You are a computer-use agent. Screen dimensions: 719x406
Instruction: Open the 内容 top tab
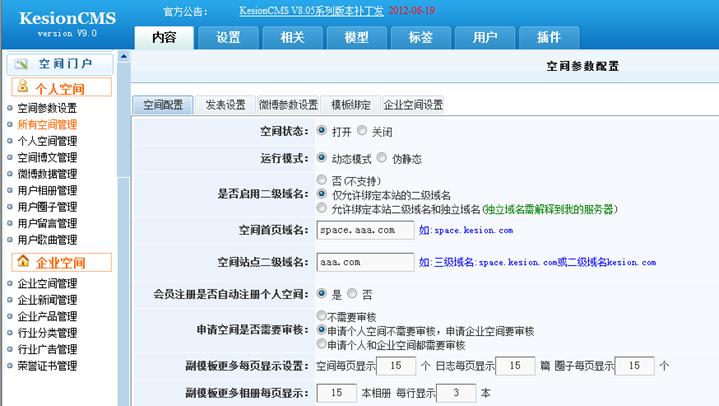[x=164, y=38]
